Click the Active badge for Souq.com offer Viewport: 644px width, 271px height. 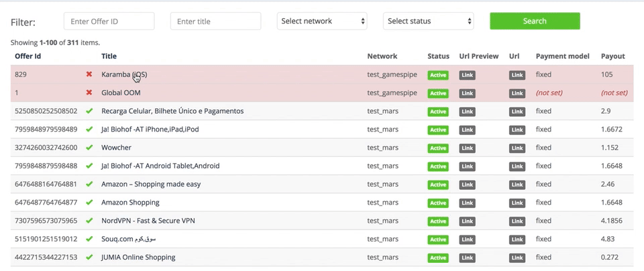[x=438, y=239]
